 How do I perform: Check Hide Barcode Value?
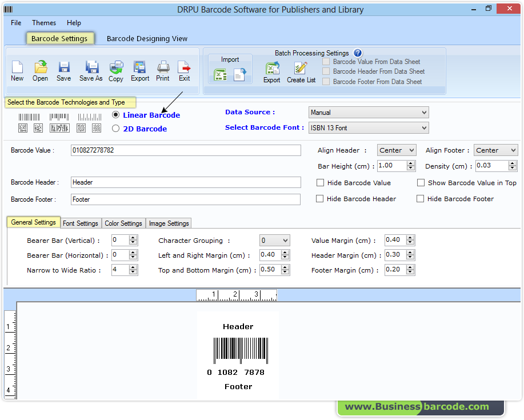(x=320, y=182)
